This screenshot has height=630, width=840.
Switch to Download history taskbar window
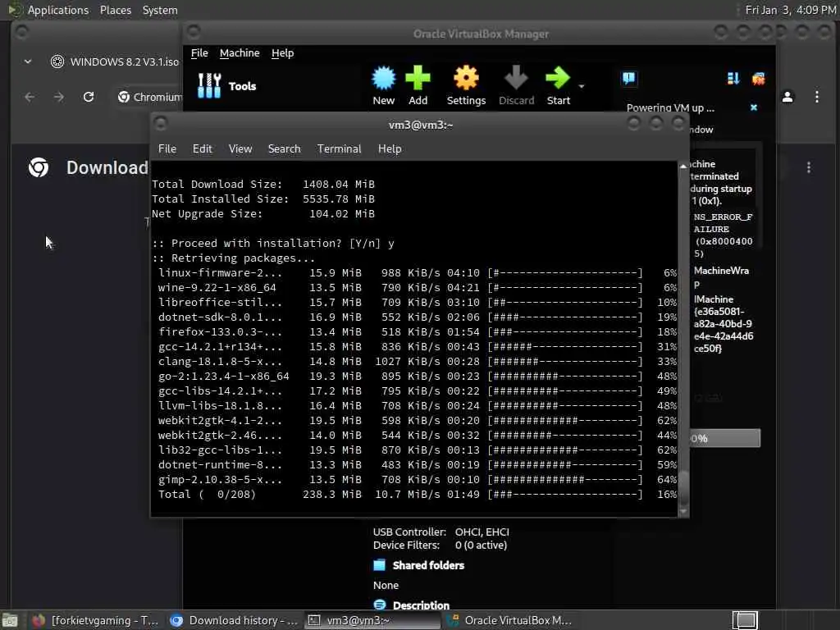pyautogui.click(x=234, y=620)
